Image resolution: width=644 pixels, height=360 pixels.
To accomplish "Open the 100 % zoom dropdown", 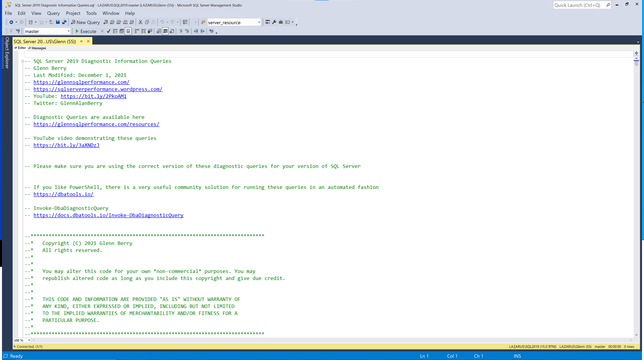I will [x=29, y=340].
